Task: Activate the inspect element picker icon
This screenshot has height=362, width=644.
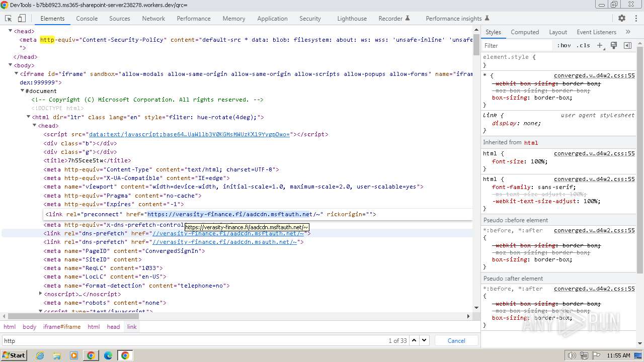Action: [8, 18]
